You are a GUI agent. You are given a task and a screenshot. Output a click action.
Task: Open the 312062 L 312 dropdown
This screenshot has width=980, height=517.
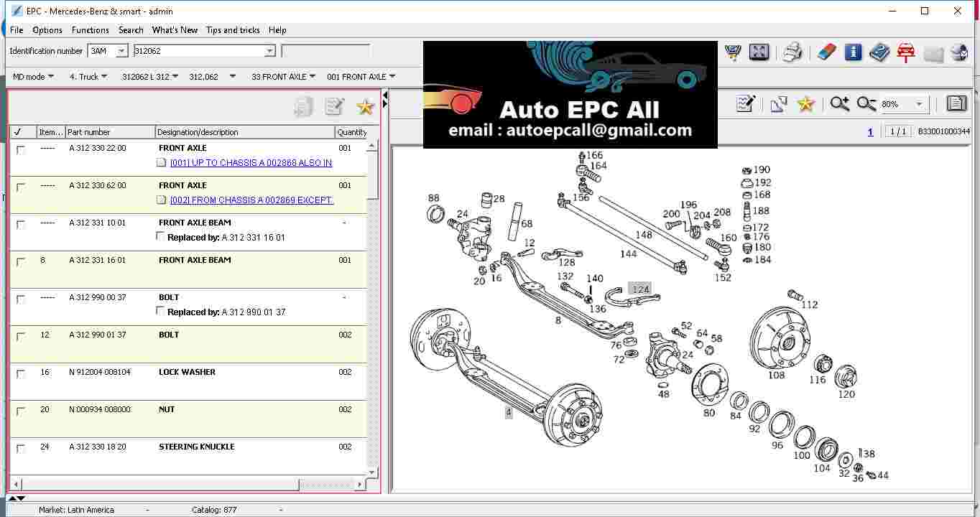150,77
